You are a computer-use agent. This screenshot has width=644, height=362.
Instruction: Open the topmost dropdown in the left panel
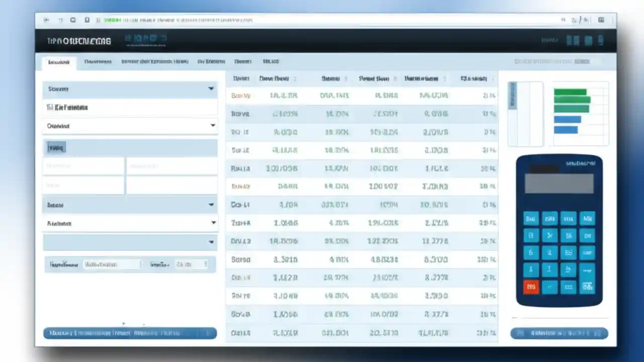(x=130, y=89)
